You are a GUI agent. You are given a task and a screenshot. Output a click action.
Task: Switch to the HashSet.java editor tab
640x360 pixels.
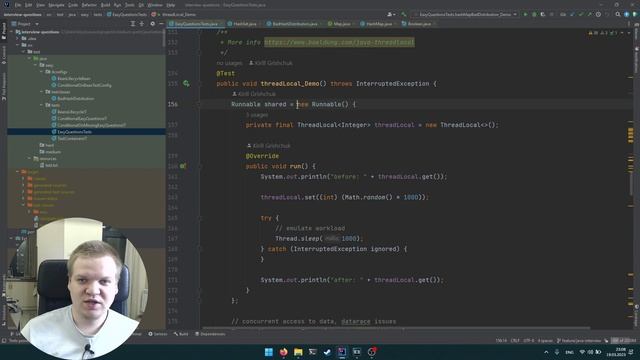tap(244, 24)
